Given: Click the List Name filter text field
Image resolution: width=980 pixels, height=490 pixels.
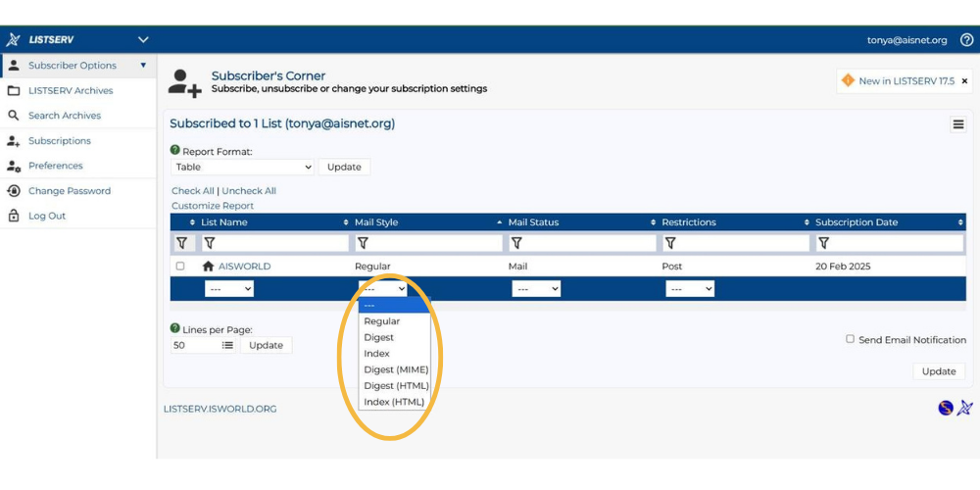Looking at the screenshot, I should click(274, 243).
